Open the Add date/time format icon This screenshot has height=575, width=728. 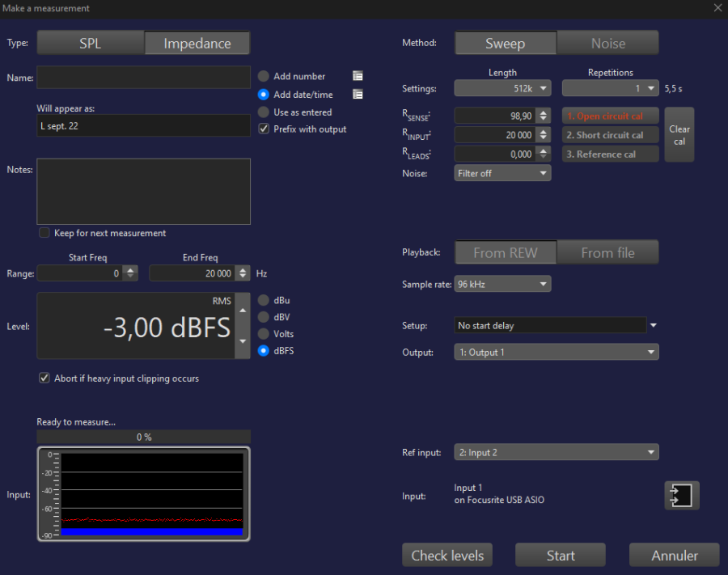tap(358, 95)
